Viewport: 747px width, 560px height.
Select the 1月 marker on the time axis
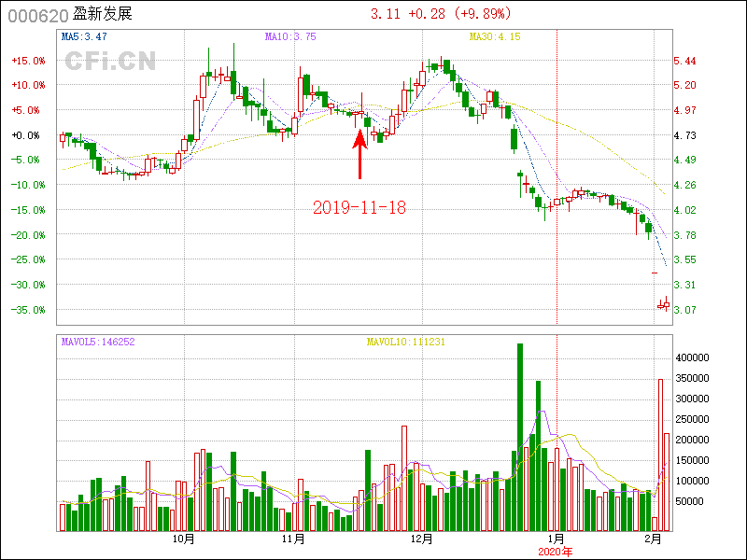click(x=557, y=539)
